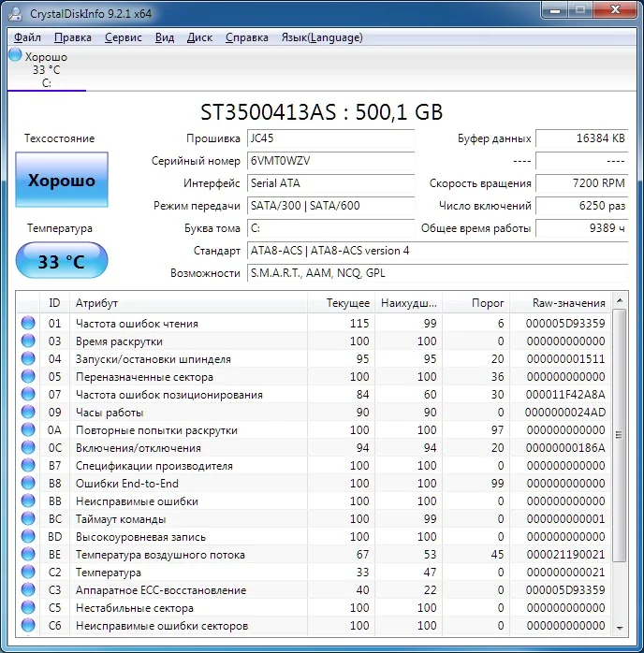644x653 pixels.
Task: Click status icon for Нестабильные сектора
Action: coord(28,607)
